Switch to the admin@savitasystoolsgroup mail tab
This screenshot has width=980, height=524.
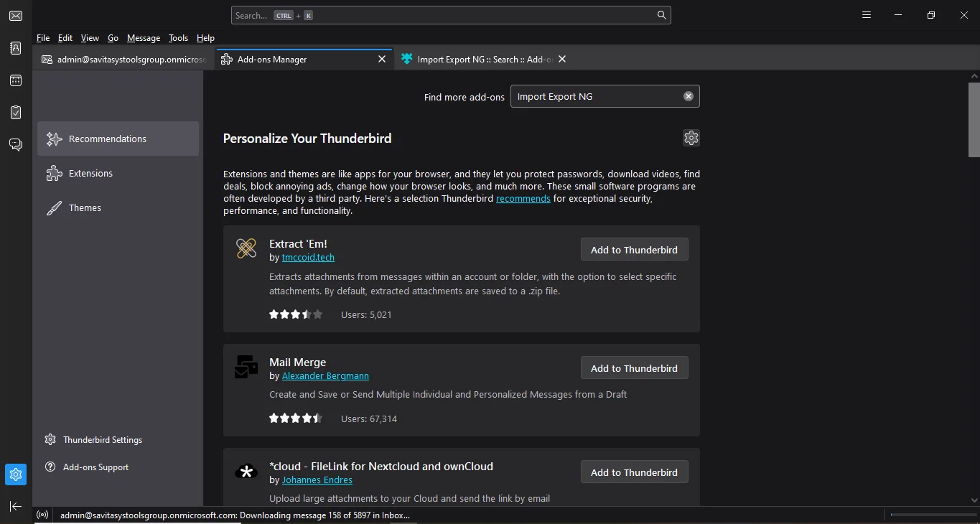point(123,60)
